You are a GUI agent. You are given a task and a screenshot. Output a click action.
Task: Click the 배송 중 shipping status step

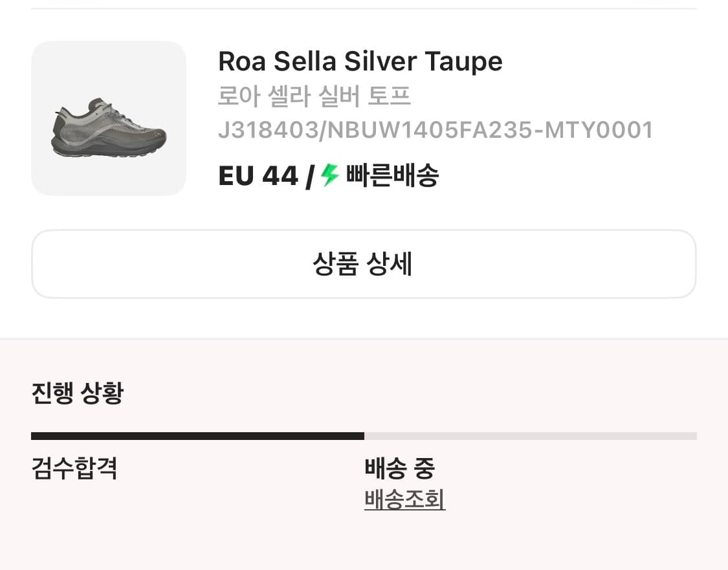399,468
